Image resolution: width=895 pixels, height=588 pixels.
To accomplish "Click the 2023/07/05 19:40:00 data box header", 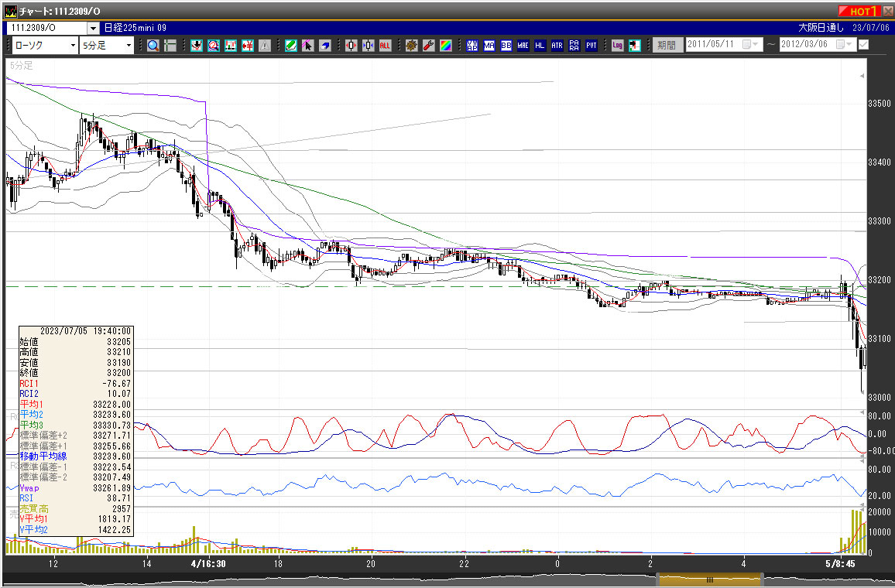I will click(86, 331).
